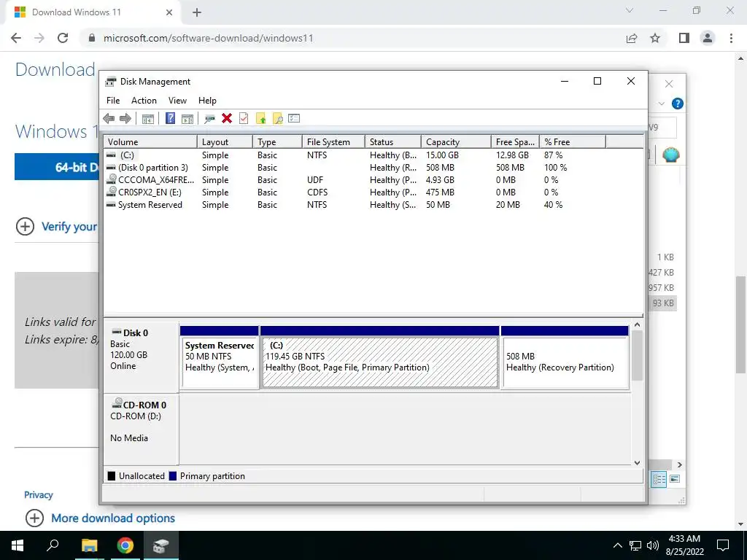Select the System Reserved 50 MB partition block
Viewport: 747px width, 560px height.
220,362
